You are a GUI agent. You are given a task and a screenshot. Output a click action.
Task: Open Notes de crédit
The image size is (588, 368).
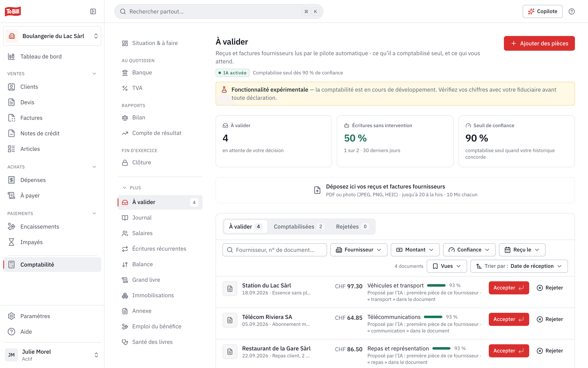pyautogui.click(x=52, y=133)
